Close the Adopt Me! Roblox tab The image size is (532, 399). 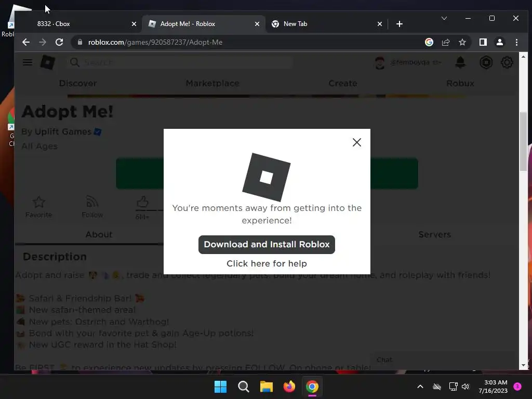tap(257, 24)
